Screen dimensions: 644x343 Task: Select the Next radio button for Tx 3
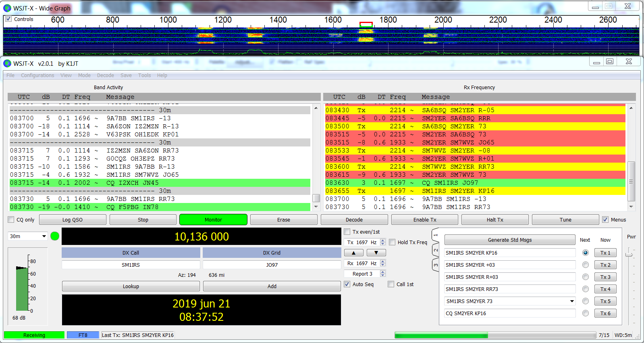tap(585, 277)
